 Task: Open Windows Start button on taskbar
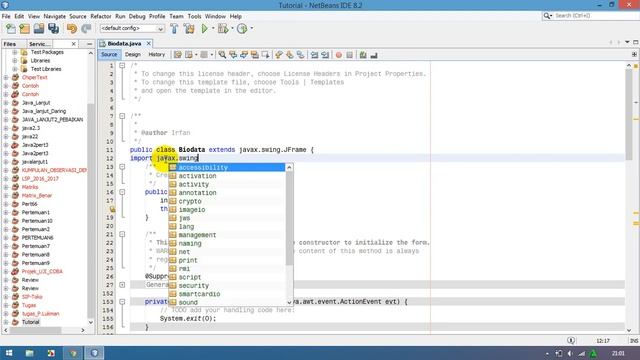pos(9,353)
